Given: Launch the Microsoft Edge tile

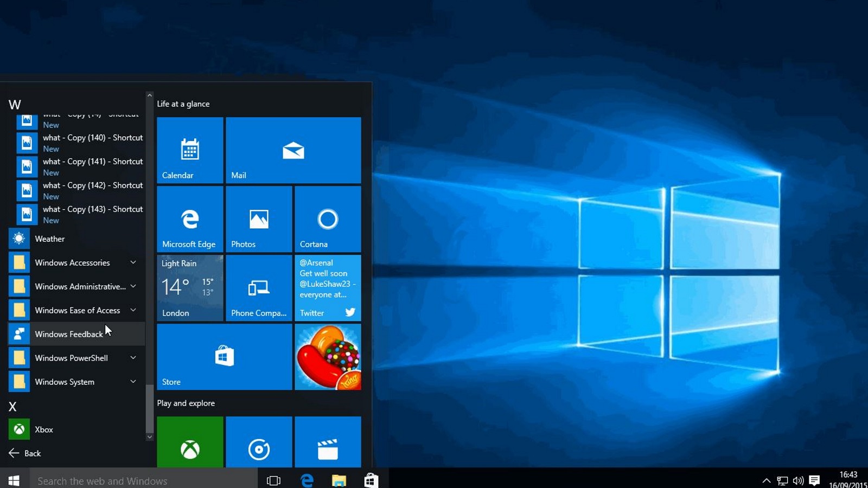Looking at the screenshot, I should [x=190, y=219].
